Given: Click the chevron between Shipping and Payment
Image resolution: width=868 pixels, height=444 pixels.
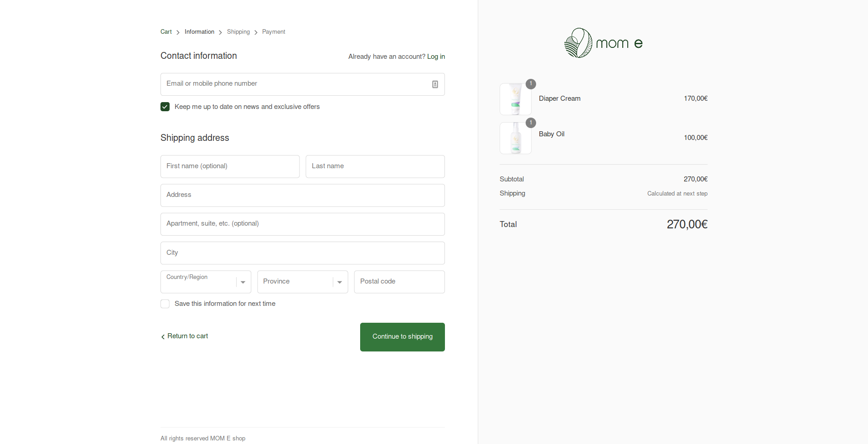Looking at the screenshot, I should point(256,32).
